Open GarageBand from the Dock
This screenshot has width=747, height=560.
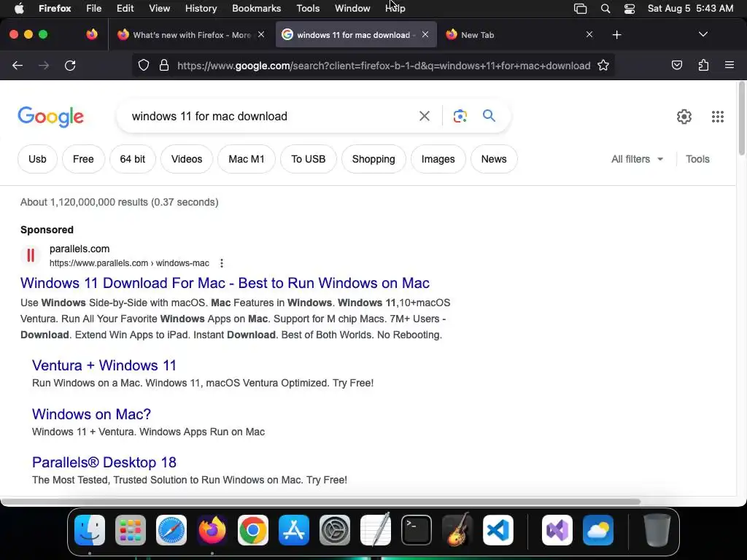click(457, 530)
